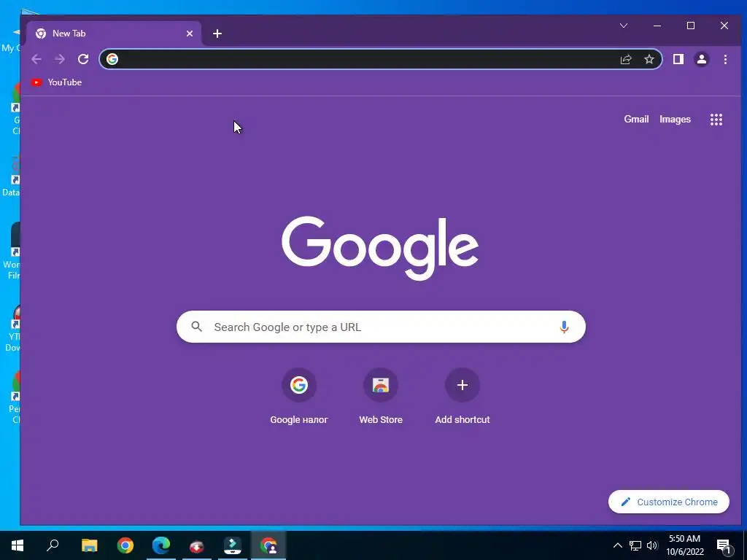
Task: Close the New Tab tab
Action: (x=190, y=34)
